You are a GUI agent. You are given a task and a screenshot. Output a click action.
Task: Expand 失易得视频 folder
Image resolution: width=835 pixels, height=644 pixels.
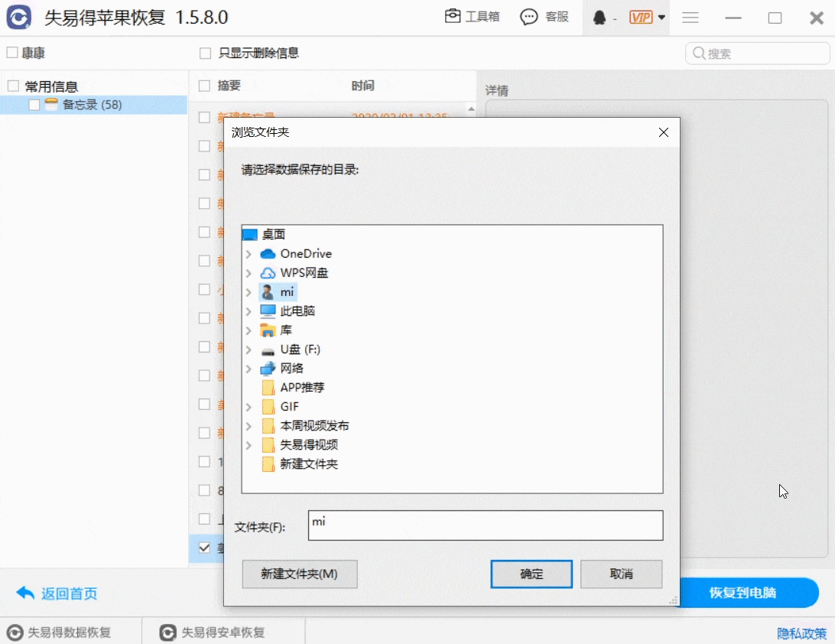tap(249, 446)
